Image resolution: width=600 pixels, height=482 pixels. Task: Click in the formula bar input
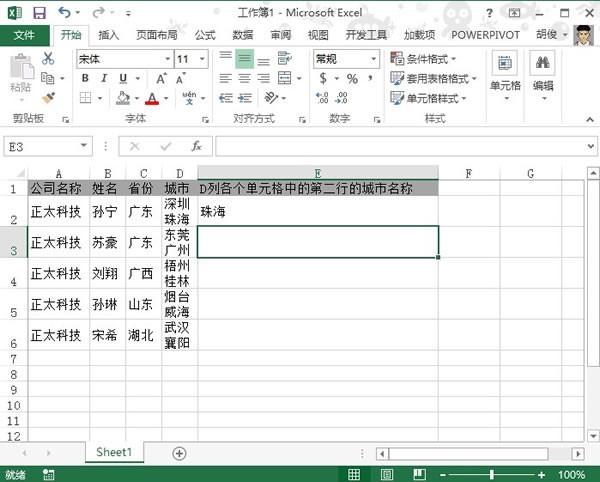point(400,146)
